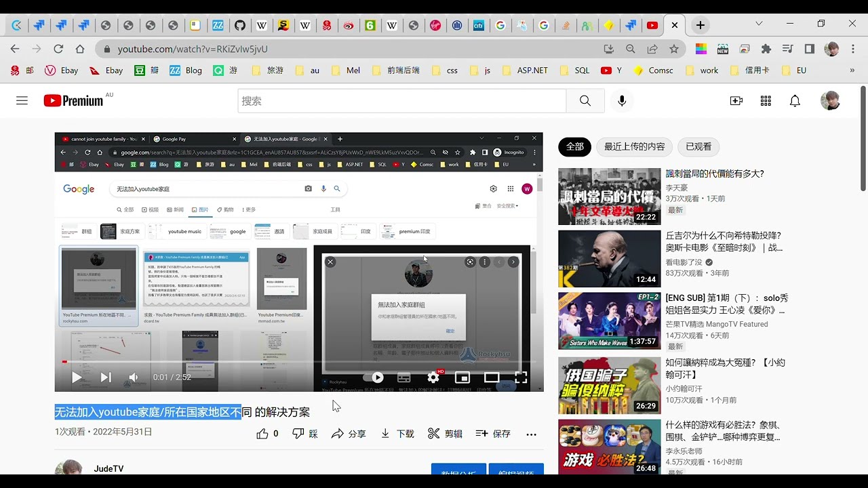868x488 pixels.
Task: Open the zoom magnifier in address bar
Action: point(631,49)
